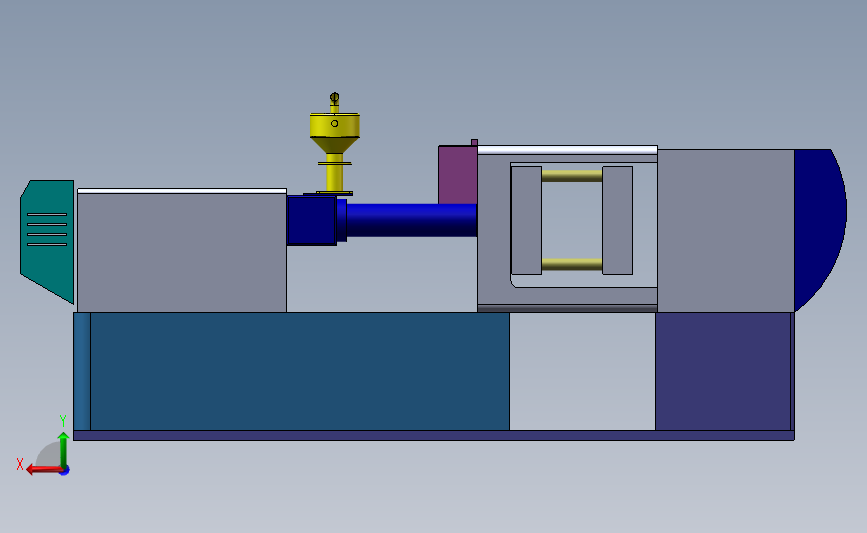Click the "Y" axis label
The width and height of the screenshot is (867, 533).
click(62, 421)
